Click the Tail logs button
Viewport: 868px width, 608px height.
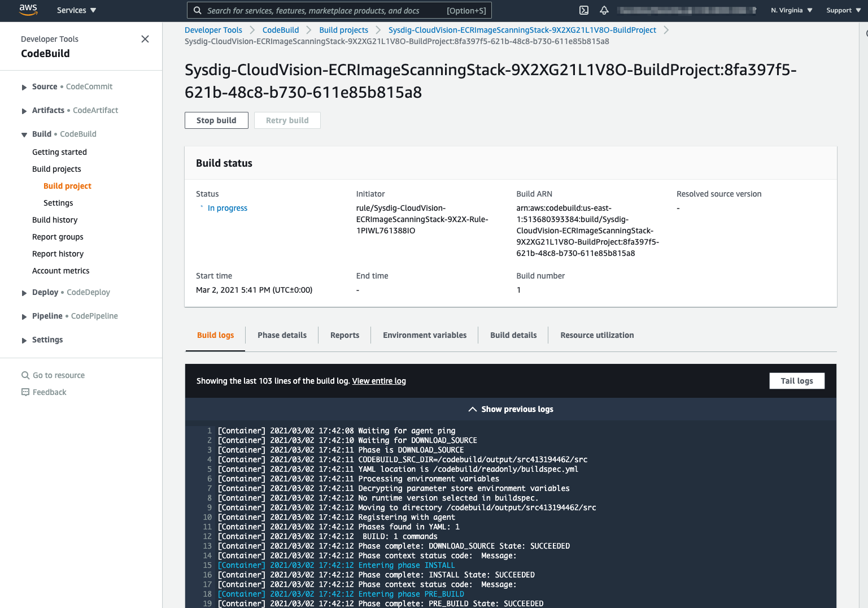click(797, 381)
